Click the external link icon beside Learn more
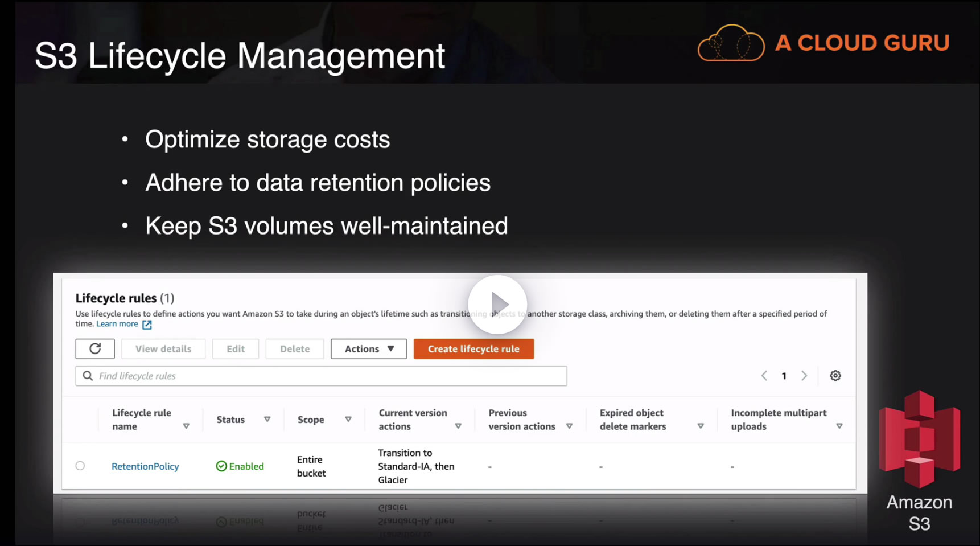Viewport: 980px width, 546px height. (x=147, y=325)
